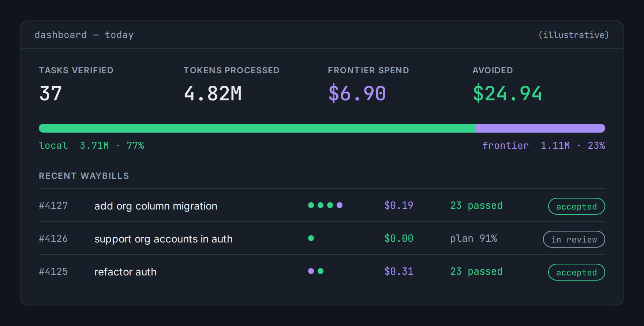Open waybill #4126 id
644x326 pixels.
tap(53, 238)
